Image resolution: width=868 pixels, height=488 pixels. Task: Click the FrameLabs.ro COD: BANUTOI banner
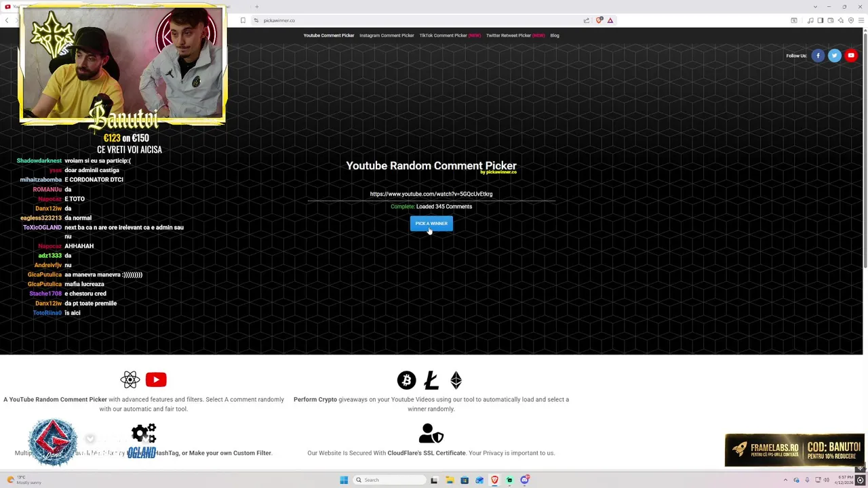point(795,450)
